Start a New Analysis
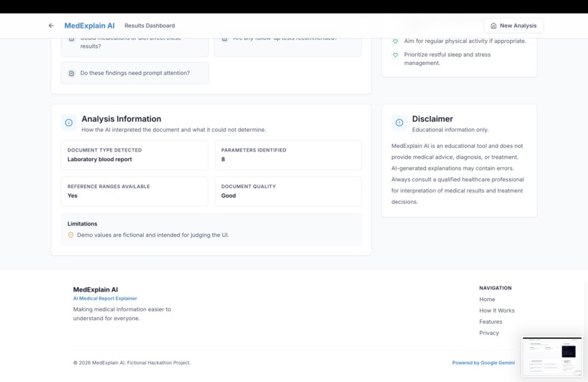Viewport: 588px width, 382px height. pyautogui.click(x=514, y=26)
